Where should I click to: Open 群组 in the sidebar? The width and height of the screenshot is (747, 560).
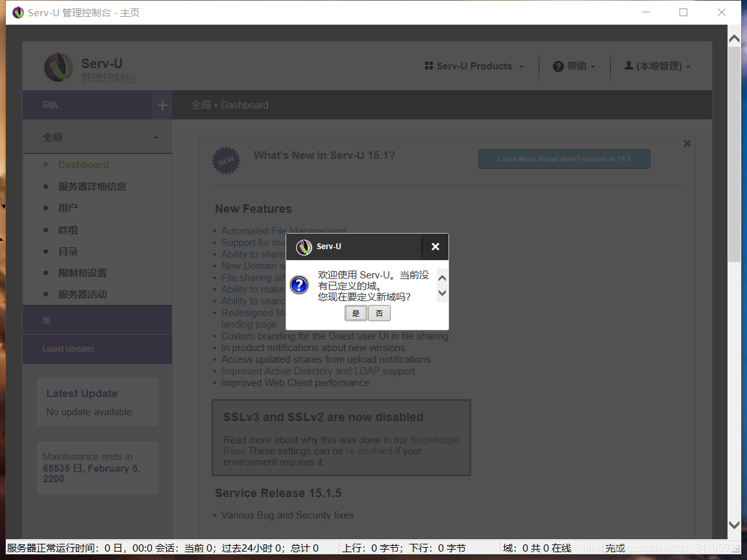click(67, 230)
